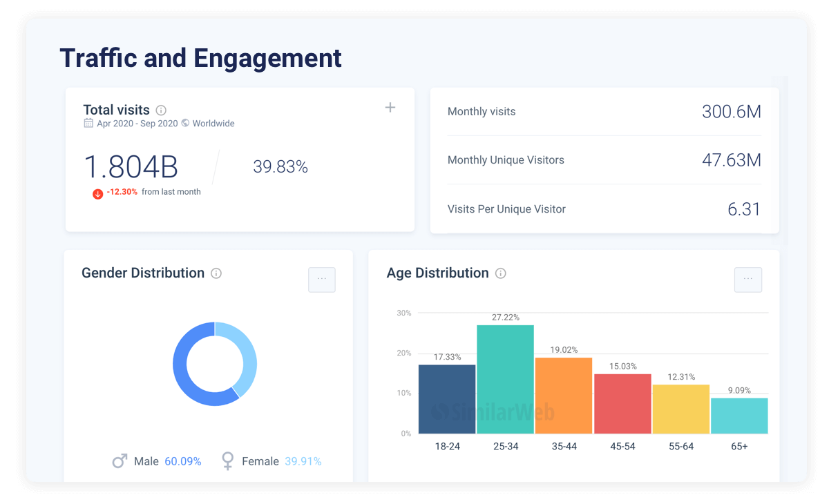Viewport: 829px width, 504px height.
Task: Click the red down-arrow decline icon
Action: coord(97,193)
